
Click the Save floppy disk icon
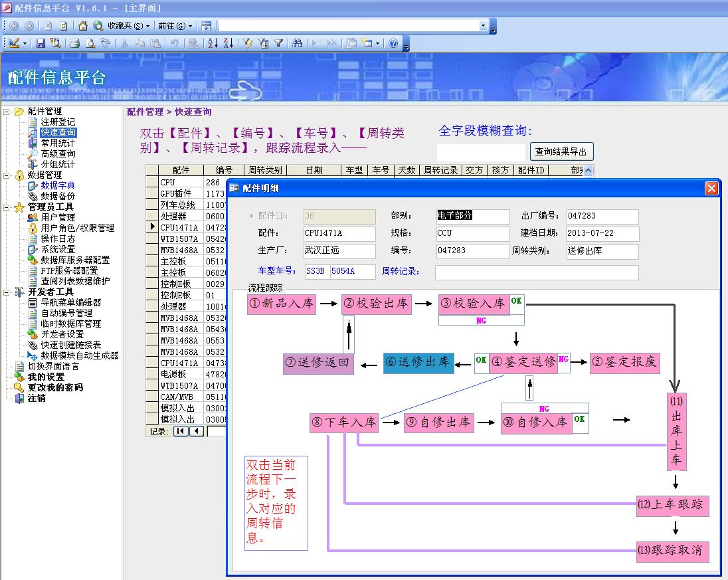click(x=41, y=43)
